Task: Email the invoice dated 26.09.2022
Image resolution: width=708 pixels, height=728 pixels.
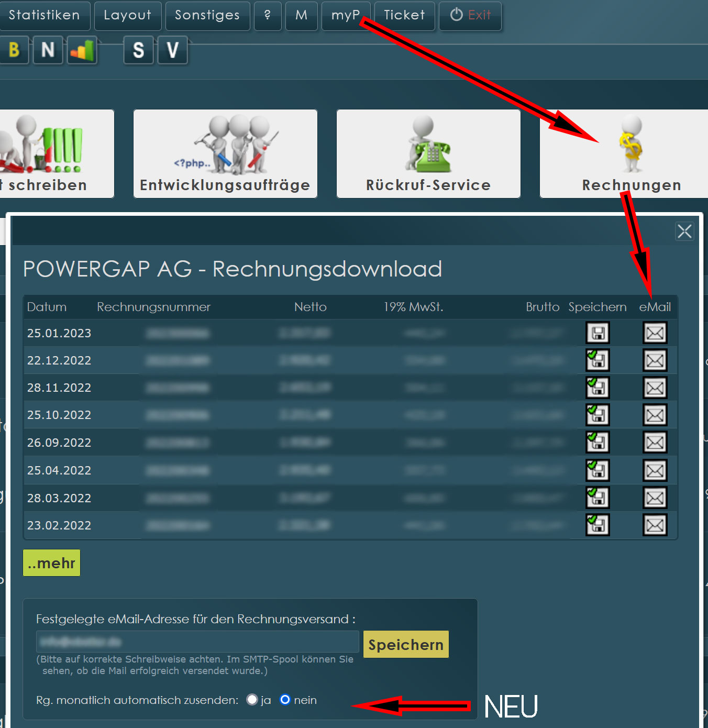Action: [x=655, y=443]
